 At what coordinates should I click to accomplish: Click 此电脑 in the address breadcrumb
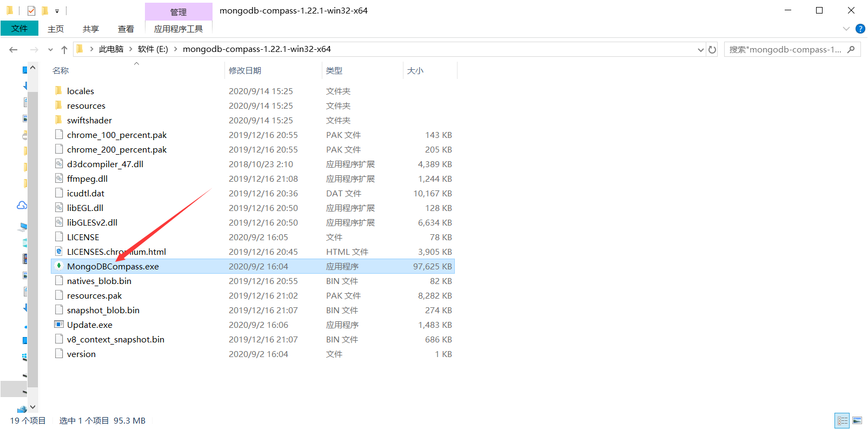[x=111, y=49]
